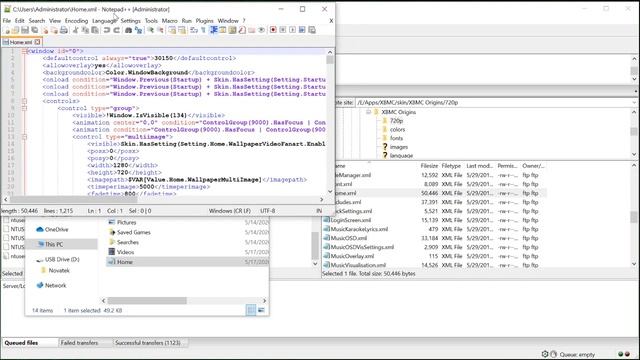Select colors folder in remote tree
Image resolution: width=640 pixels, height=360 pixels.
pos(397,129)
